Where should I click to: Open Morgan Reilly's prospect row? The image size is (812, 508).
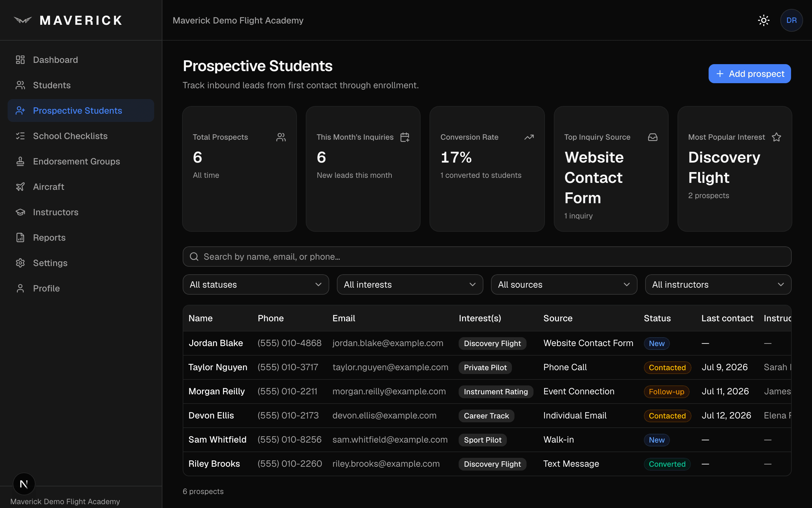click(x=487, y=391)
